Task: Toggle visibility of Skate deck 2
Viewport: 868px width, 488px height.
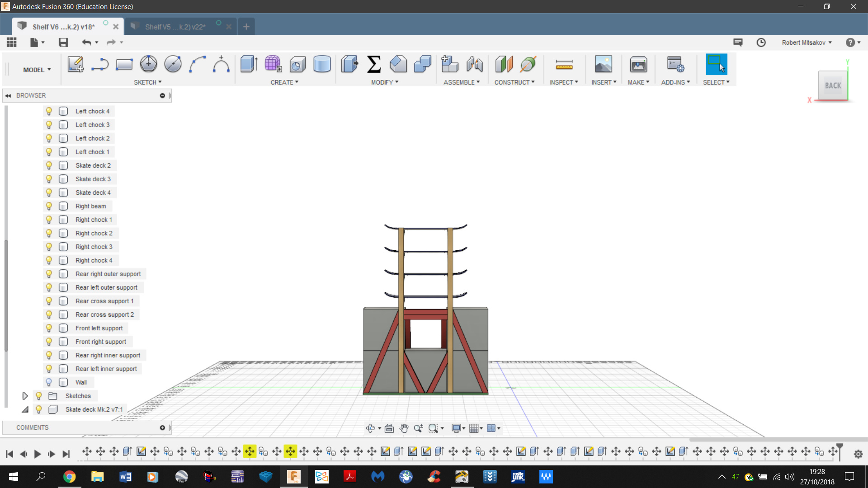Action: (x=49, y=165)
